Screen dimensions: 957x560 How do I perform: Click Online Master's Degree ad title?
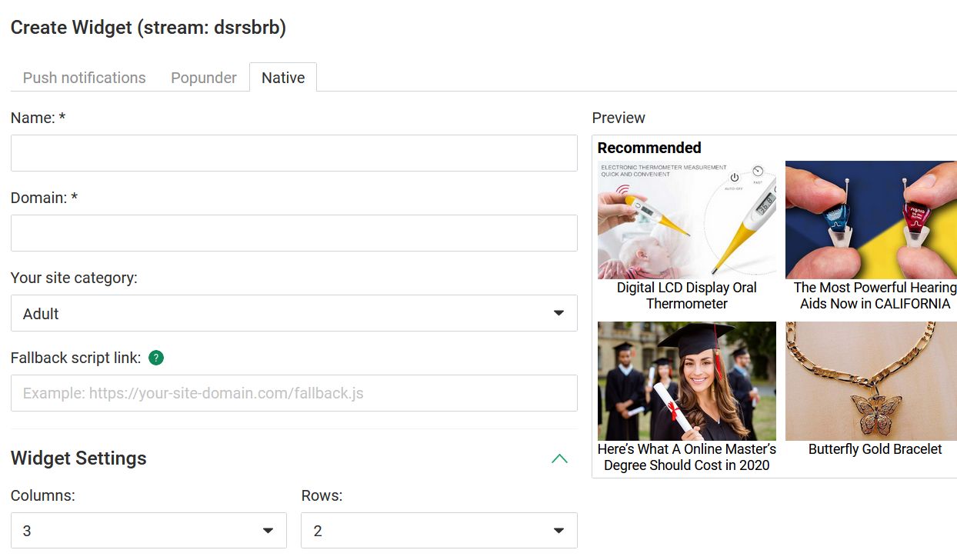686,457
